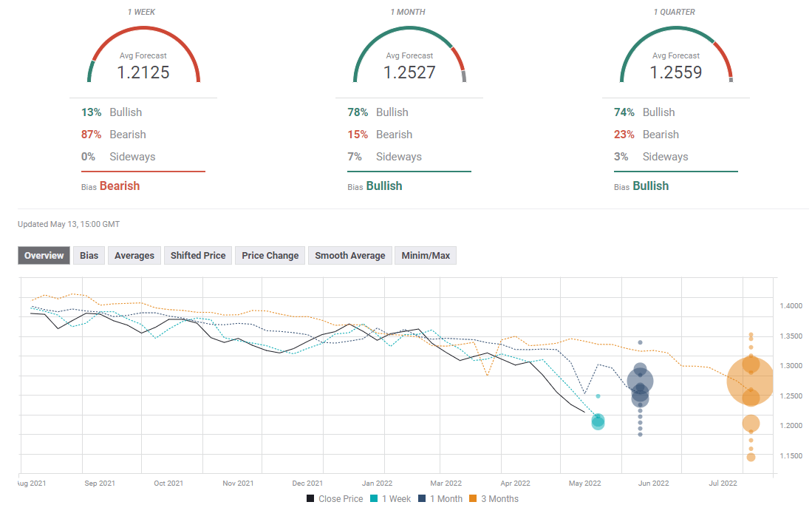Switch to the Overview tab
Viewport: 812px width, 519px height.
(44, 256)
